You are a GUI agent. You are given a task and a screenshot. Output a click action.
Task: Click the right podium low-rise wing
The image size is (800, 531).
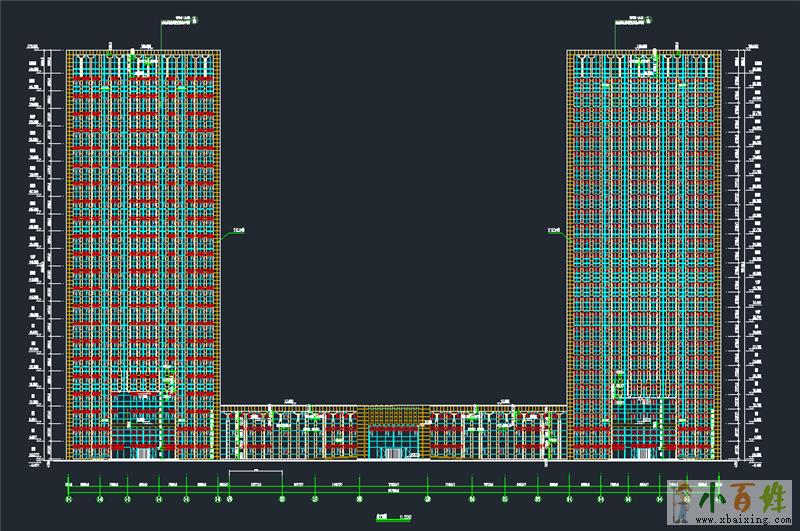(x=497, y=433)
